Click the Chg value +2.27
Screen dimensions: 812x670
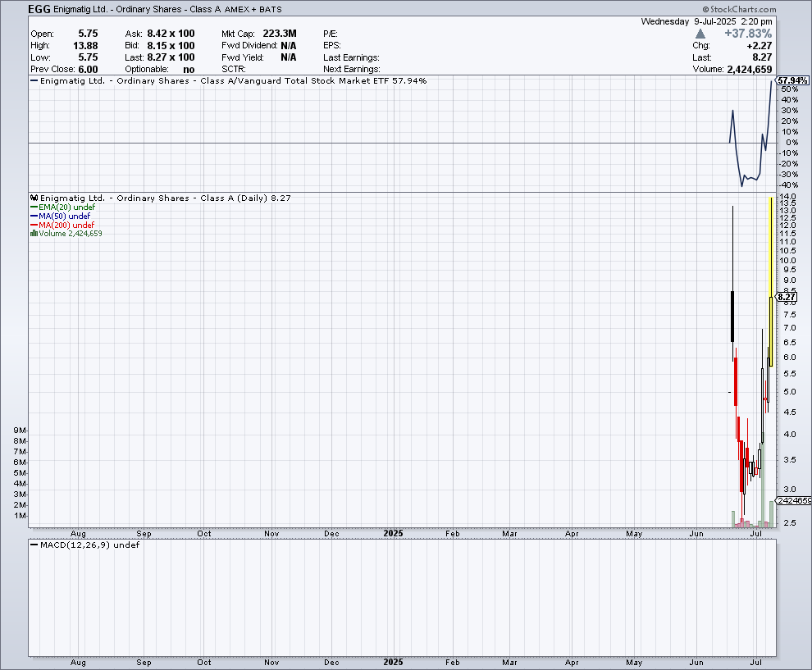click(x=760, y=46)
